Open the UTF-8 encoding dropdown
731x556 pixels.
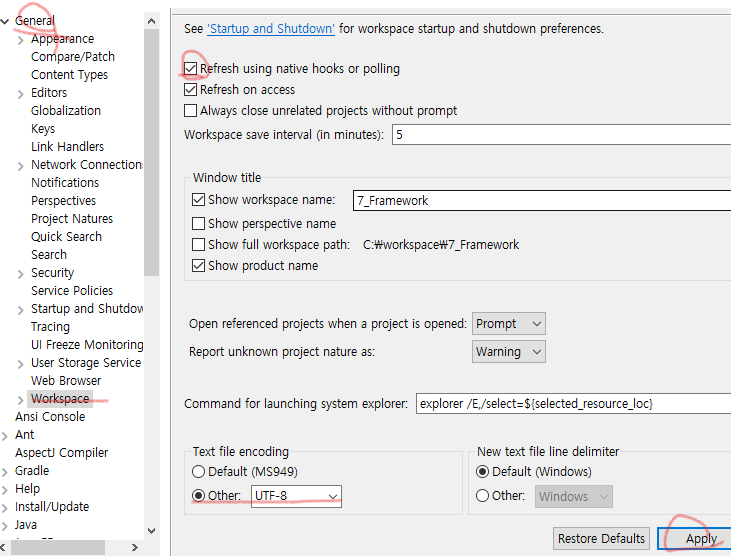296,496
